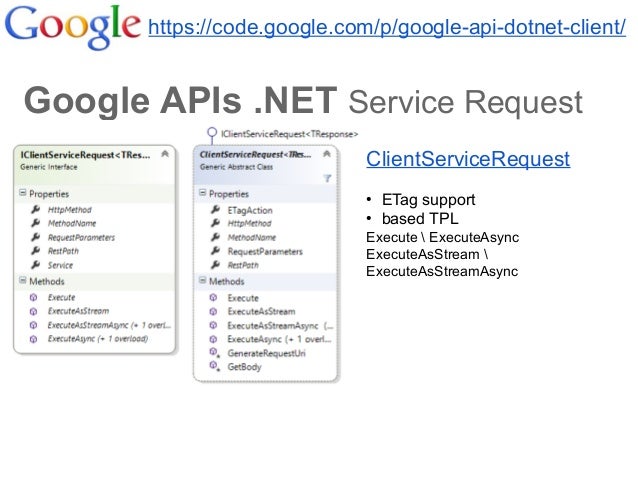The image size is (638, 479).
Task: Click the 'Generic Interface' subtitle
Action: (x=48, y=167)
